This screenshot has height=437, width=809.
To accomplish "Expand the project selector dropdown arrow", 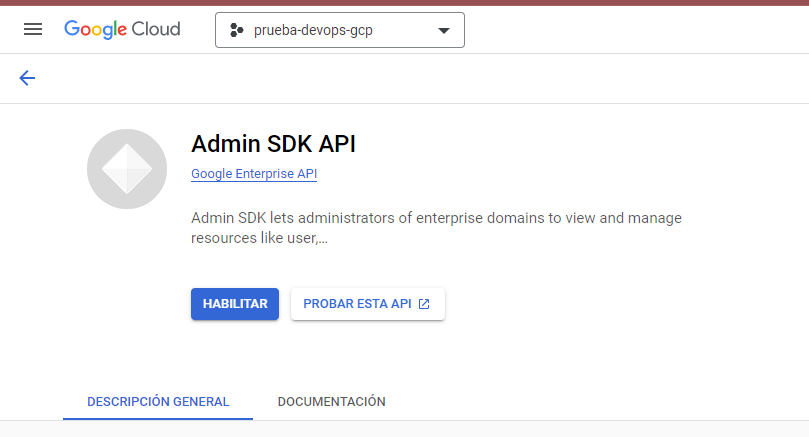I will click(444, 30).
